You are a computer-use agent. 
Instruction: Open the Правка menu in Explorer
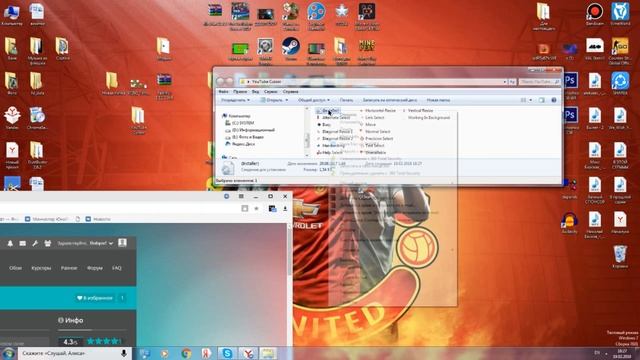240,92
